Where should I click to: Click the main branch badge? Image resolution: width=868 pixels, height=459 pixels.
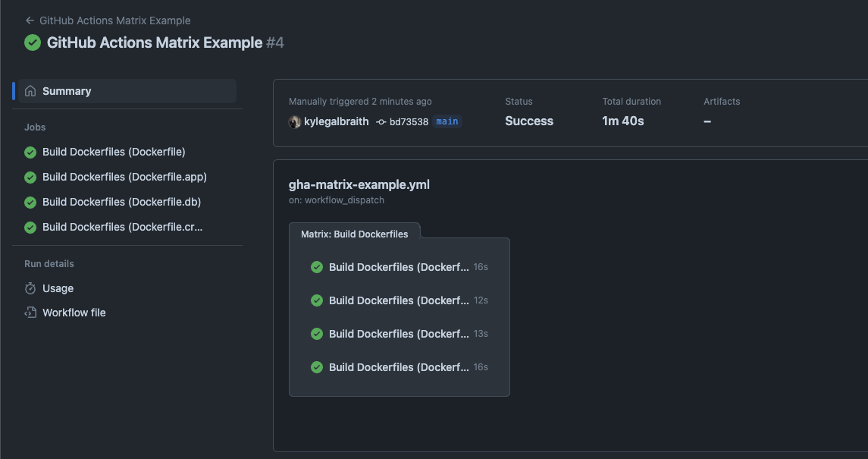(x=447, y=121)
